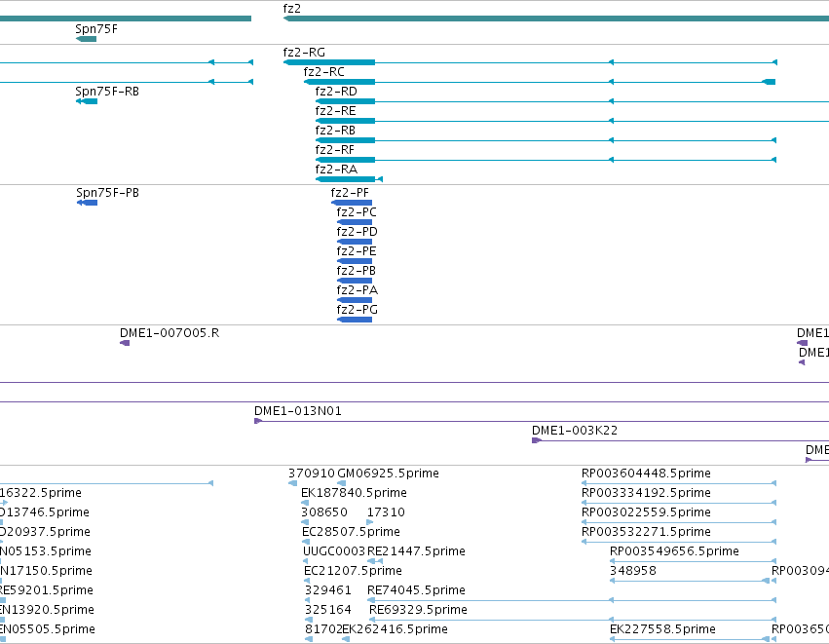829x644 pixels.
Task: Select the EK227558.5prime EST label
Action: 662,629
